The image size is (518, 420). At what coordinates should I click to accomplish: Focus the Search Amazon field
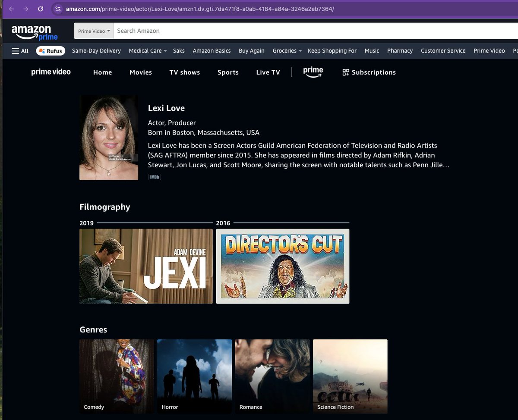(x=315, y=31)
